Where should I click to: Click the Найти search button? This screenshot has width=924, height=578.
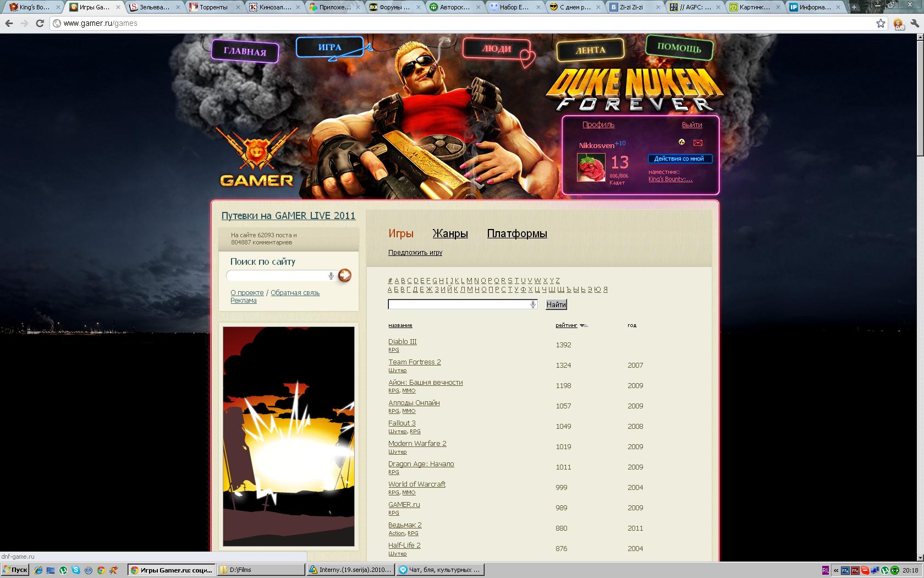point(556,304)
